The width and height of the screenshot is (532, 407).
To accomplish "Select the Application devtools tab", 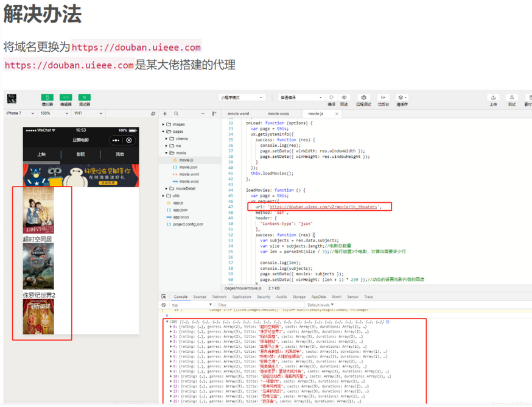I will (242, 297).
